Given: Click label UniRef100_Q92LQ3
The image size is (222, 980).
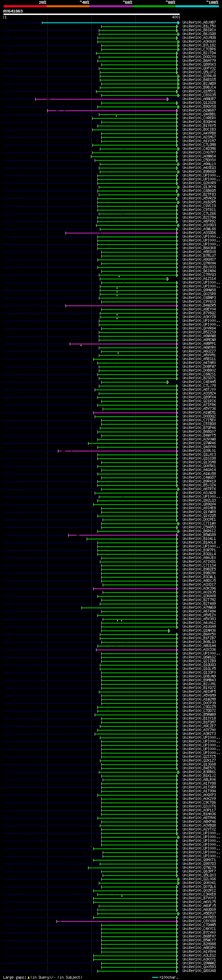Looking at the screenshot, I should [199, 501].
